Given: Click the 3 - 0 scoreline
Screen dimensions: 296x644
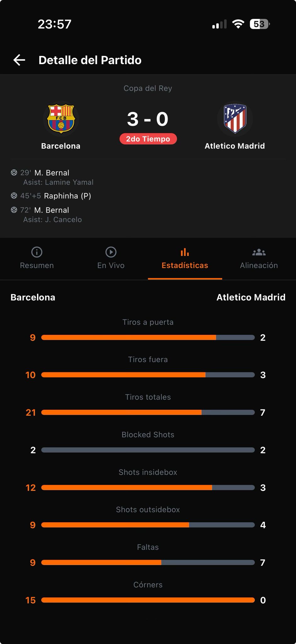Looking at the screenshot, I should pyautogui.click(x=148, y=119).
